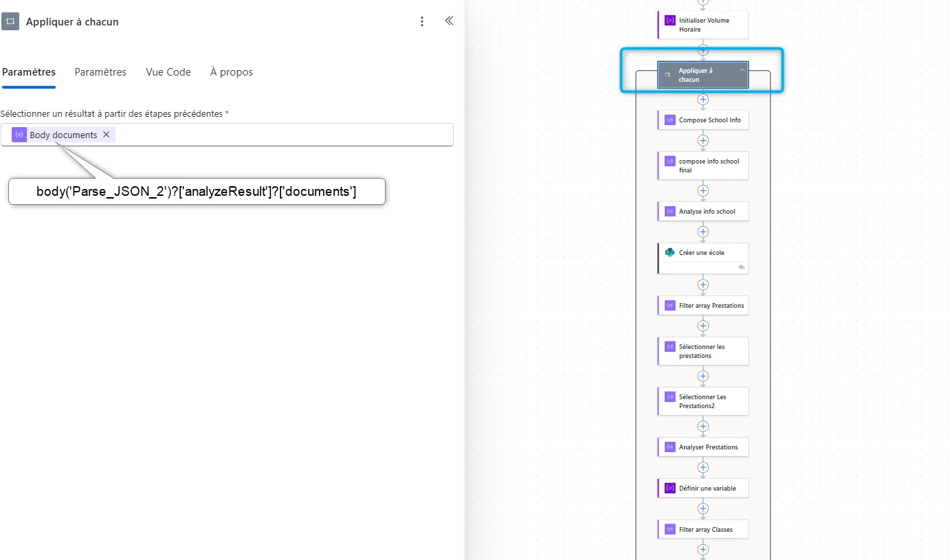Click the Définir une variable node icon
This screenshot has height=560, width=950.
coord(670,488)
